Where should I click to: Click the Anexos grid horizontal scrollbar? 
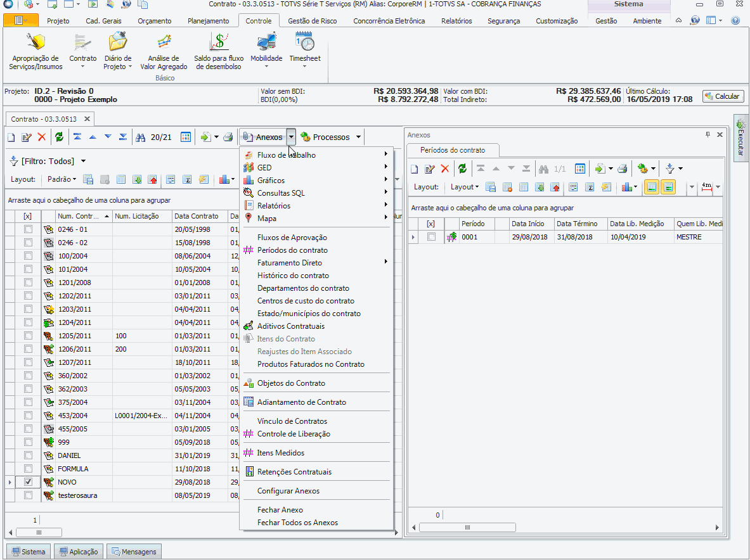point(467,528)
